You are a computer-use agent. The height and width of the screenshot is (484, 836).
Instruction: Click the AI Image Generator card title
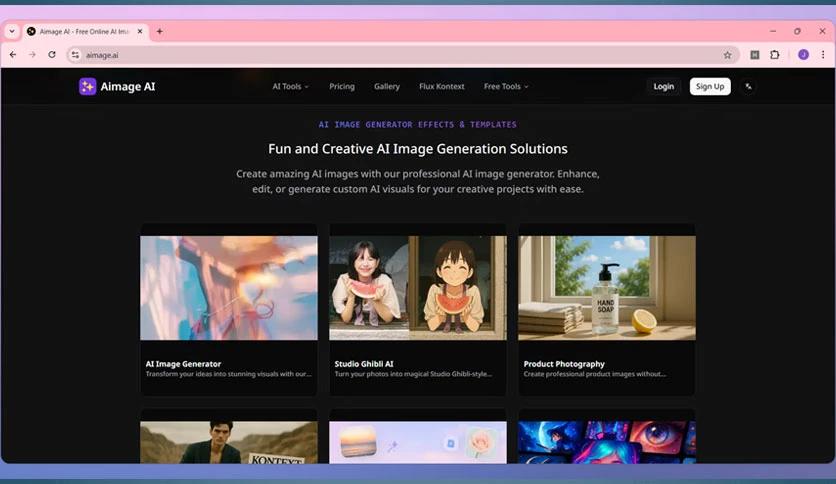point(183,364)
